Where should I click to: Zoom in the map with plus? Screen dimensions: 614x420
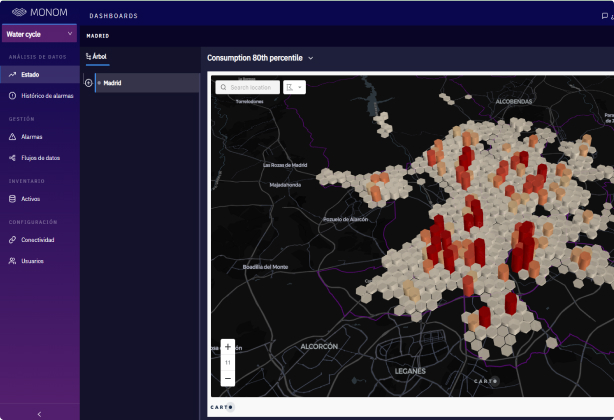pyautogui.click(x=228, y=347)
